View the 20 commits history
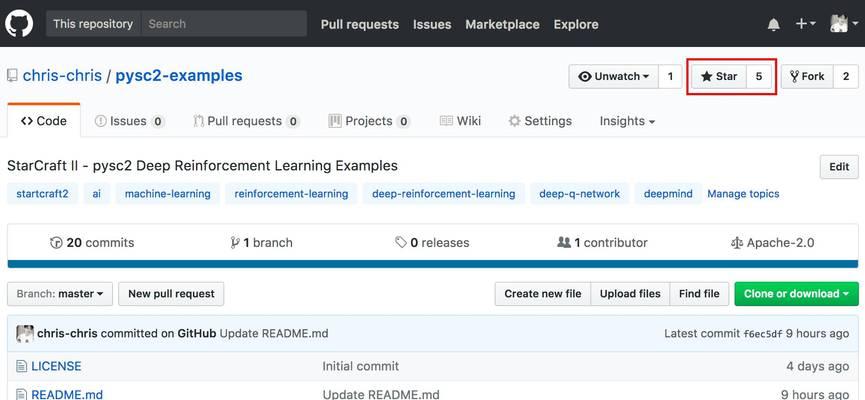The height and width of the screenshot is (400, 865). tap(92, 243)
